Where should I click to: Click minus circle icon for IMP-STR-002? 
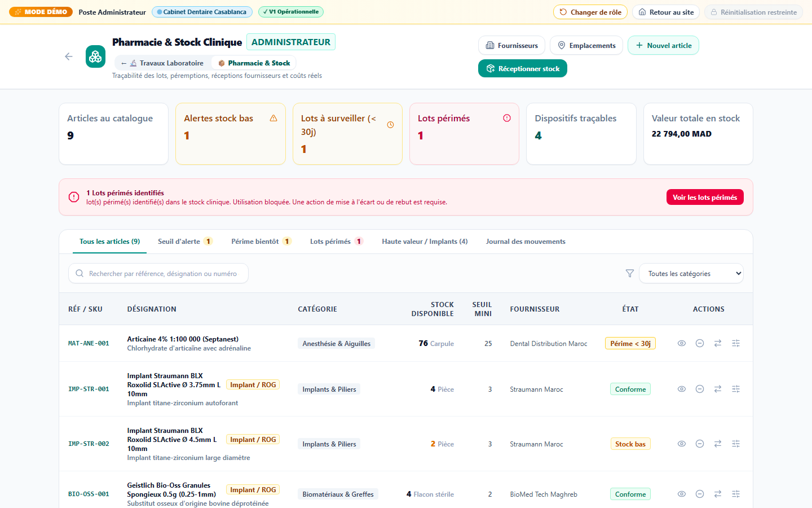[700, 444]
